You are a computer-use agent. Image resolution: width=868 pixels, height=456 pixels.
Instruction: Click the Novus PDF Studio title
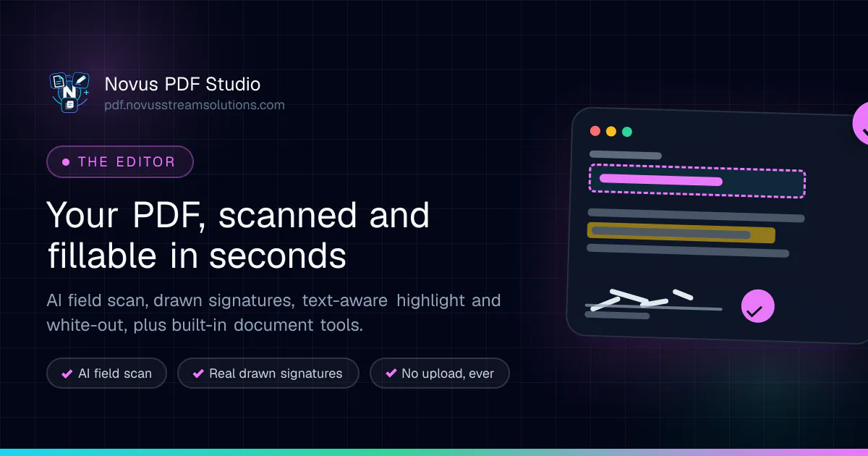pos(182,84)
